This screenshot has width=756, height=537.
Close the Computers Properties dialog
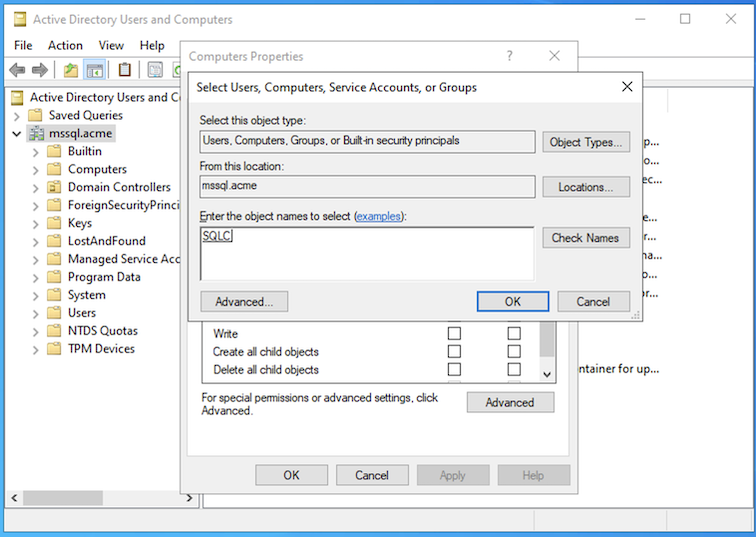click(x=554, y=56)
